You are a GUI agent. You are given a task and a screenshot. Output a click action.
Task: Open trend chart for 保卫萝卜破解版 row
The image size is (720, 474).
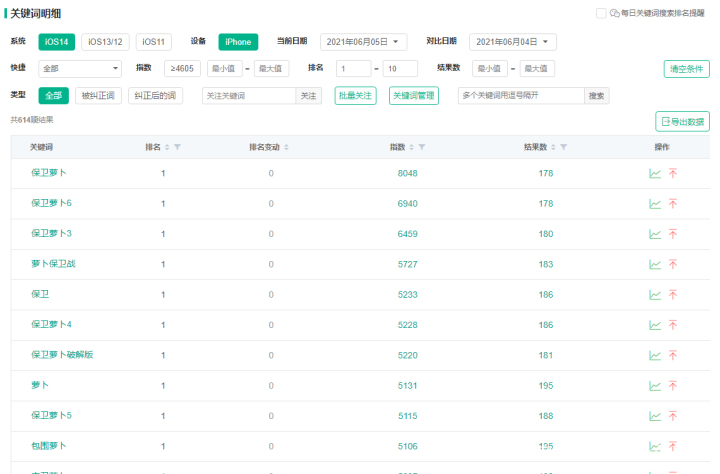655,356
